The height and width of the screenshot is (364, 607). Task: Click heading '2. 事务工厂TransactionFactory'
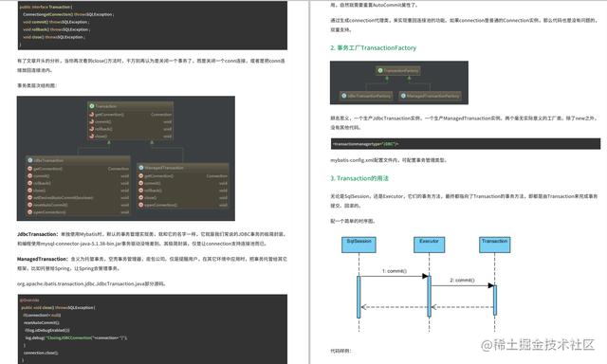tap(373, 48)
